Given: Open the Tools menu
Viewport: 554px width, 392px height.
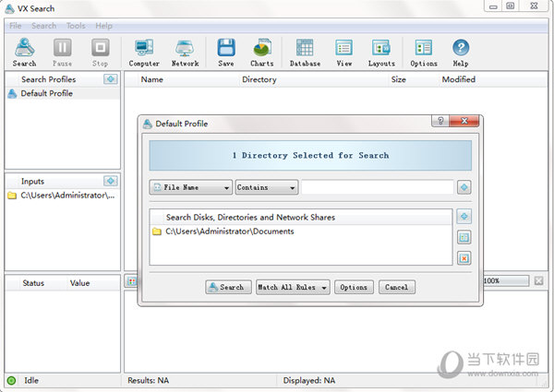Looking at the screenshot, I should [76, 26].
